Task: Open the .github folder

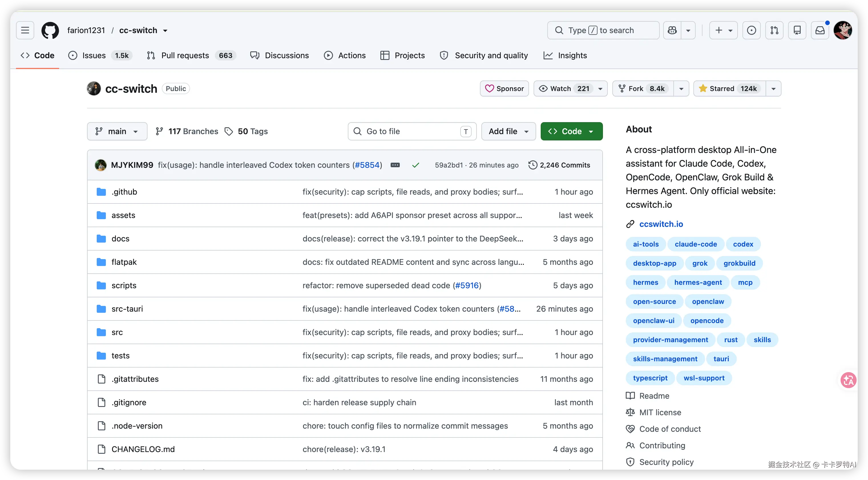Action: click(124, 192)
